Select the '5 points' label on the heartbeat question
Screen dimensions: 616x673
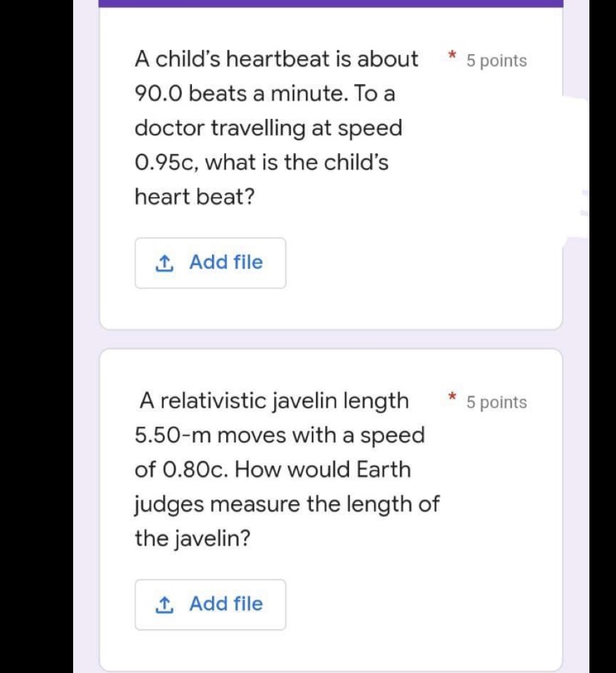pyautogui.click(x=497, y=60)
